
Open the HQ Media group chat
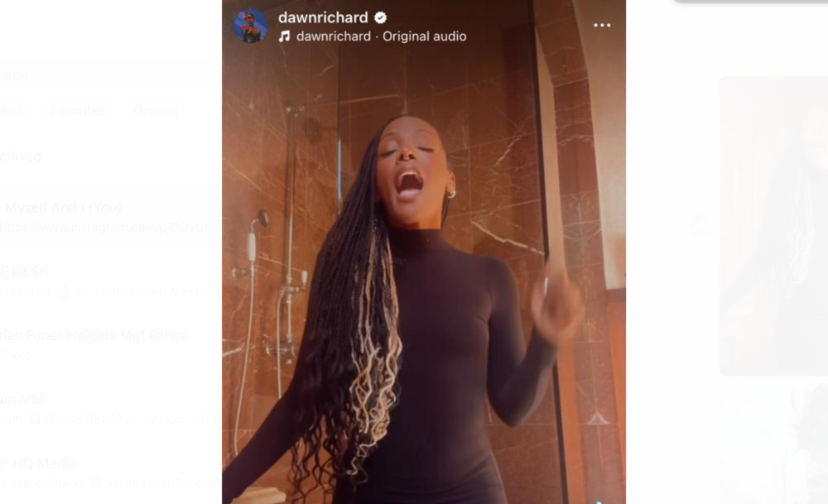click(111, 473)
